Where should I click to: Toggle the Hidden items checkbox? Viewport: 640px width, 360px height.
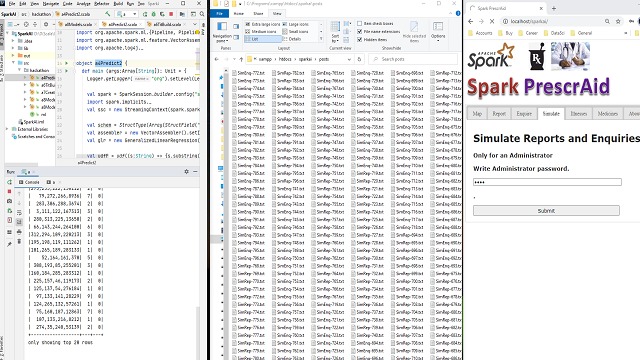tap(360, 40)
